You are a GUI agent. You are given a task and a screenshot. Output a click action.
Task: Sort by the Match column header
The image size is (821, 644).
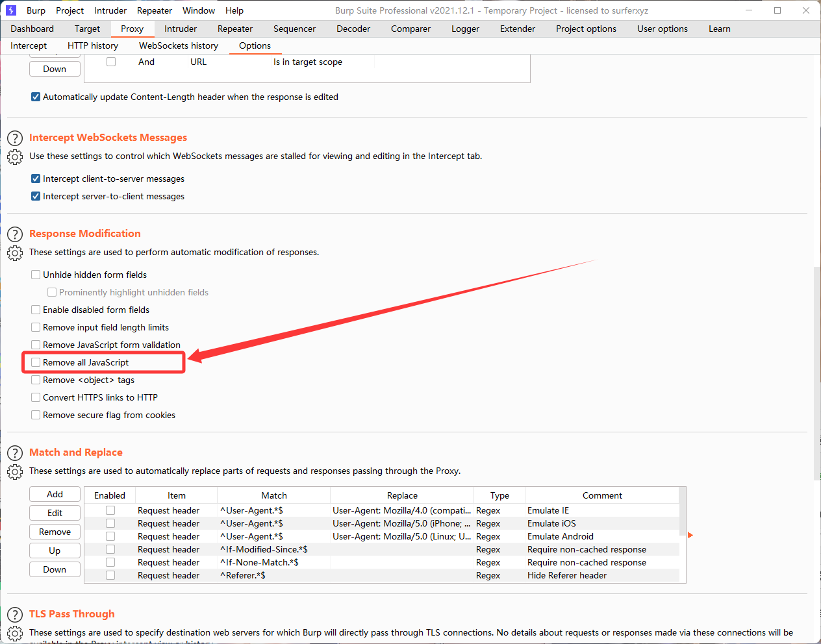coord(274,495)
